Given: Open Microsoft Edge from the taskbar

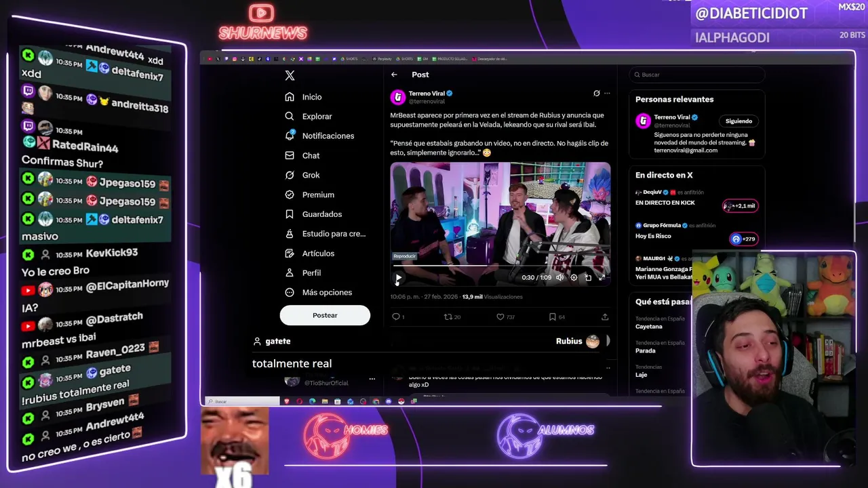Looking at the screenshot, I should tap(312, 401).
